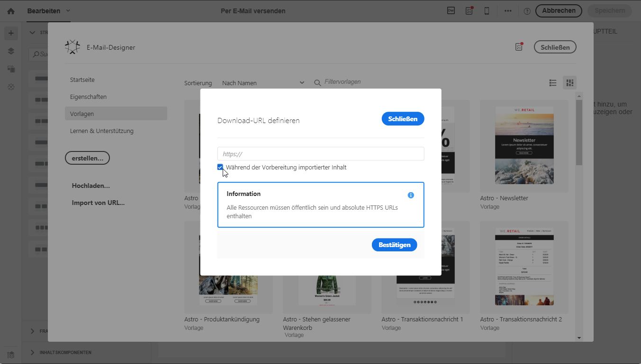The width and height of the screenshot is (641, 364).
Task: Open alerts icon beside E-Mail-Designer Schließen
Action: click(519, 47)
